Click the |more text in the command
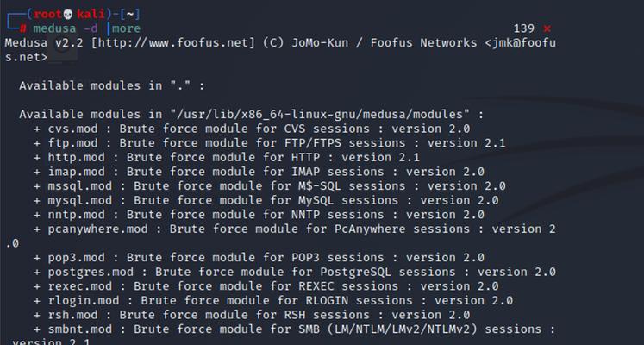 click(x=123, y=28)
